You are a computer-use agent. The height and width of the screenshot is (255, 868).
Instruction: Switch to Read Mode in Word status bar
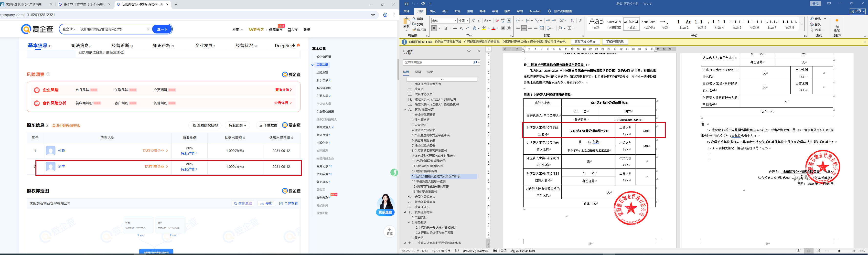coord(799,251)
